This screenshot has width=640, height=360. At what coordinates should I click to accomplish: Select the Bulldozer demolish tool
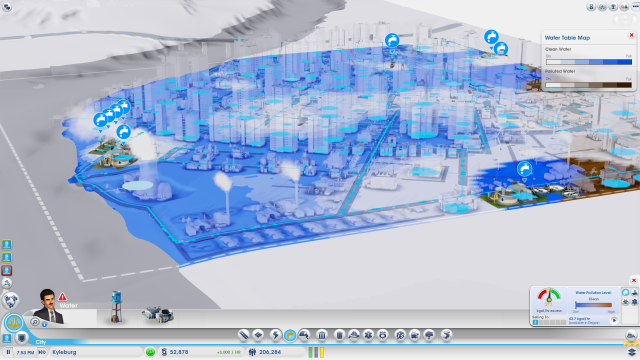631,336
